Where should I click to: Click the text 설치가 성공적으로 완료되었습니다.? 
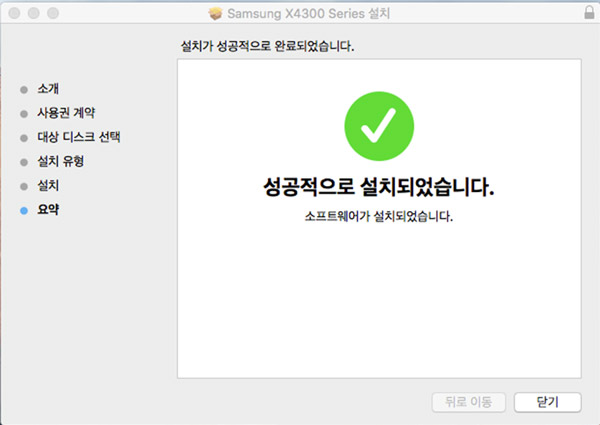[267, 46]
